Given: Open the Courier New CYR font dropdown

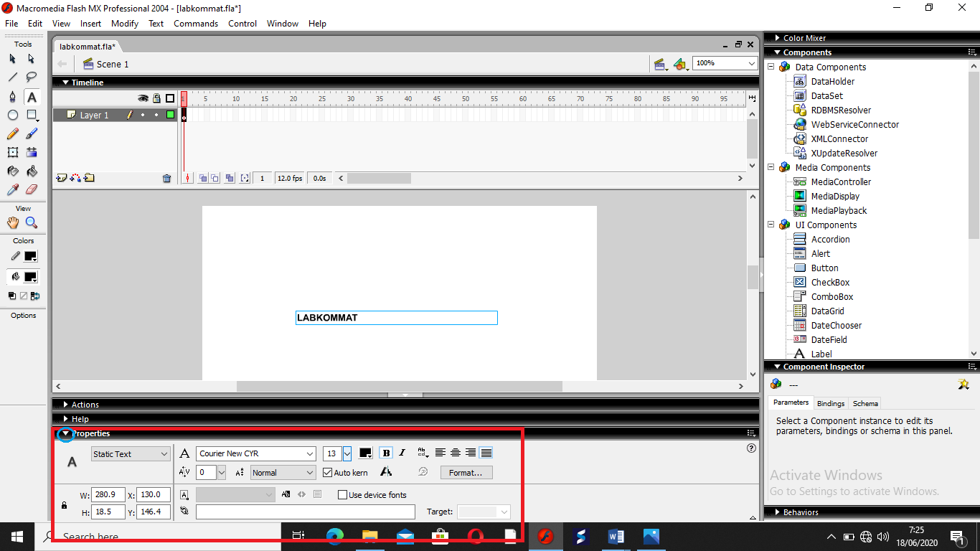Looking at the screenshot, I should coord(310,454).
